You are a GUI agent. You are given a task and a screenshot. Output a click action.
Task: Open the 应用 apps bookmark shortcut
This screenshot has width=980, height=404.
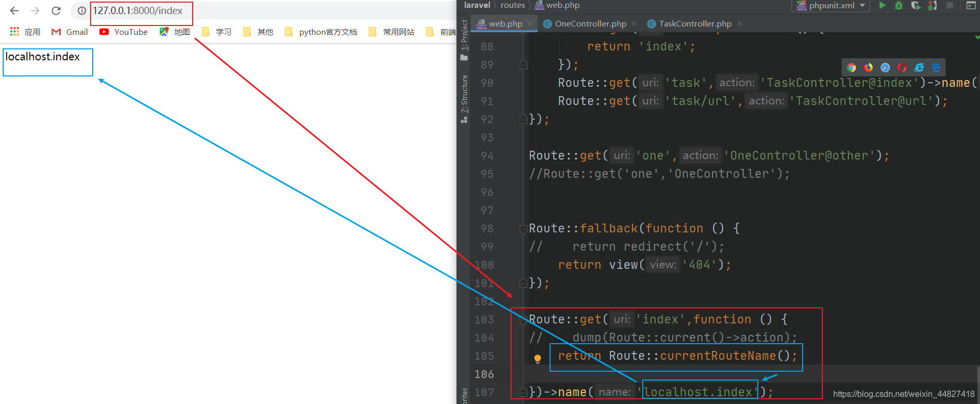[x=26, y=32]
